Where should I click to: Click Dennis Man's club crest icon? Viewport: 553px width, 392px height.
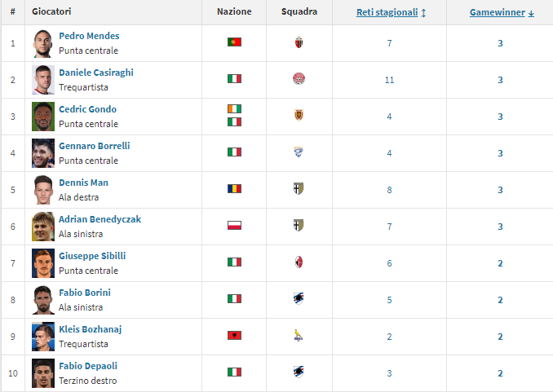(x=299, y=189)
